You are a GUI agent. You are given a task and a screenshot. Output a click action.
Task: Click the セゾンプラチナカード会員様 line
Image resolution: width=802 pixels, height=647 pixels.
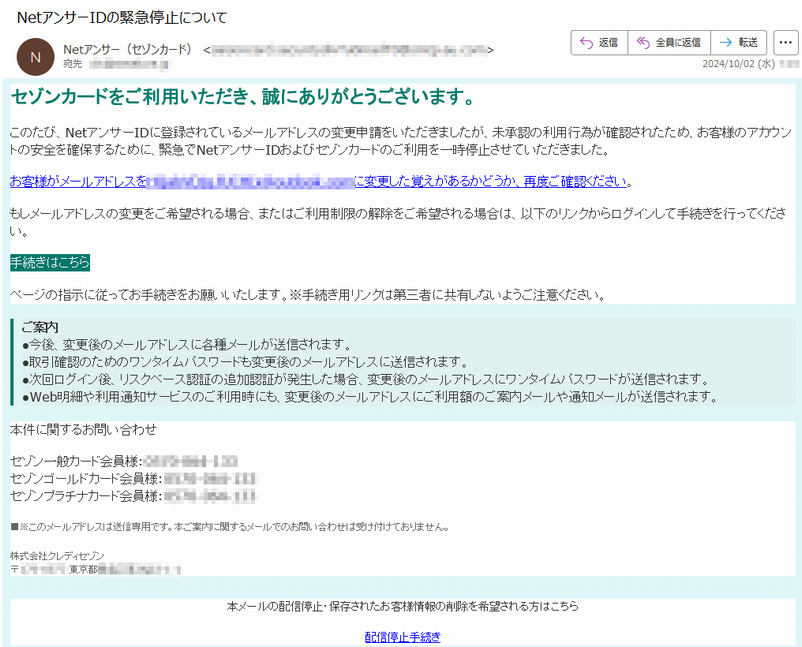click(133, 496)
